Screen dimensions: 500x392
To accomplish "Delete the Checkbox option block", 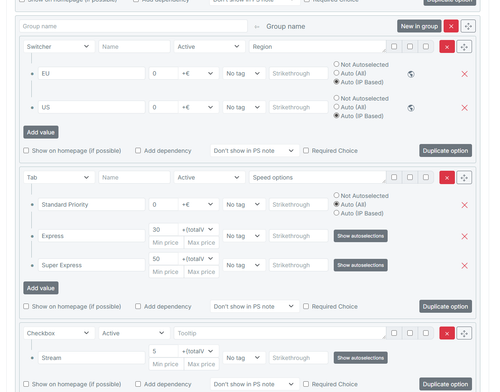I will [x=447, y=333].
